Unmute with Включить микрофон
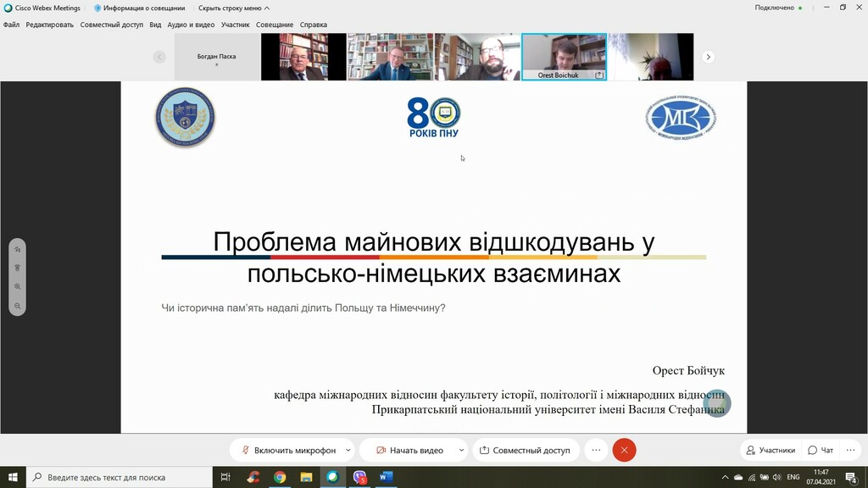The image size is (868, 488). pyautogui.click(x=288, y=450)
